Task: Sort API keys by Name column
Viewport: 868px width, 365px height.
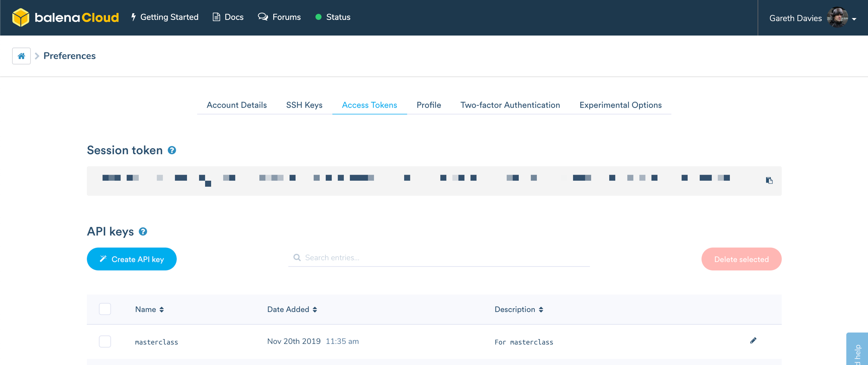Action: 149,310
